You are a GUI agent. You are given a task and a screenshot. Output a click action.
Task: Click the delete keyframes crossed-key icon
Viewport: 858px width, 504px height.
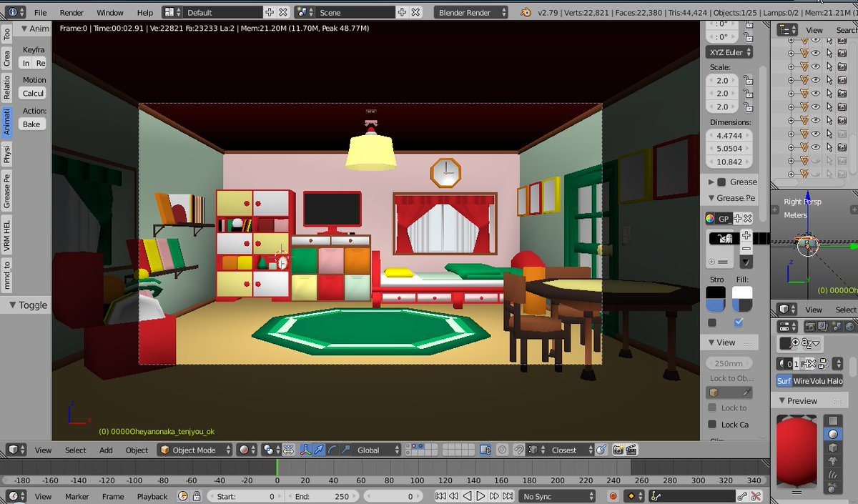click(756, 496)
